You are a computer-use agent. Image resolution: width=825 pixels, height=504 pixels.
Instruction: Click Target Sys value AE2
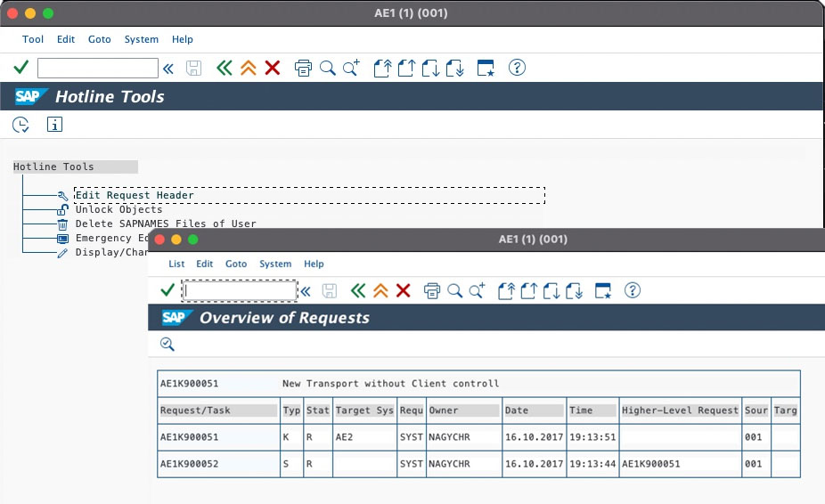(344, 437)
